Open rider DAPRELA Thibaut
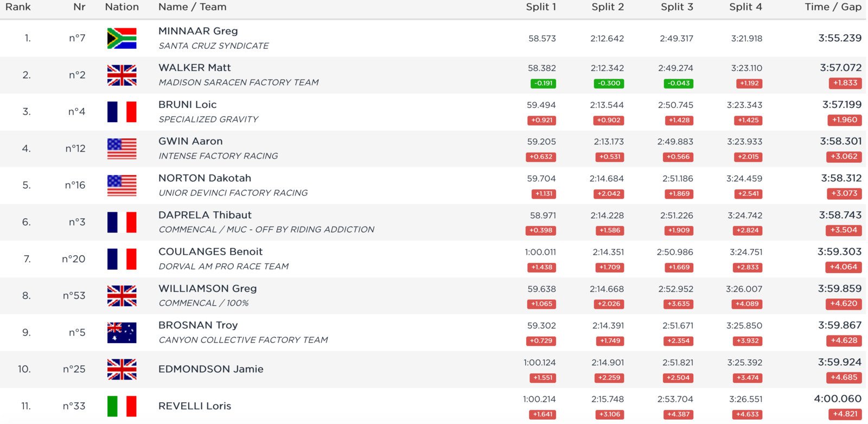 point(205,215)
